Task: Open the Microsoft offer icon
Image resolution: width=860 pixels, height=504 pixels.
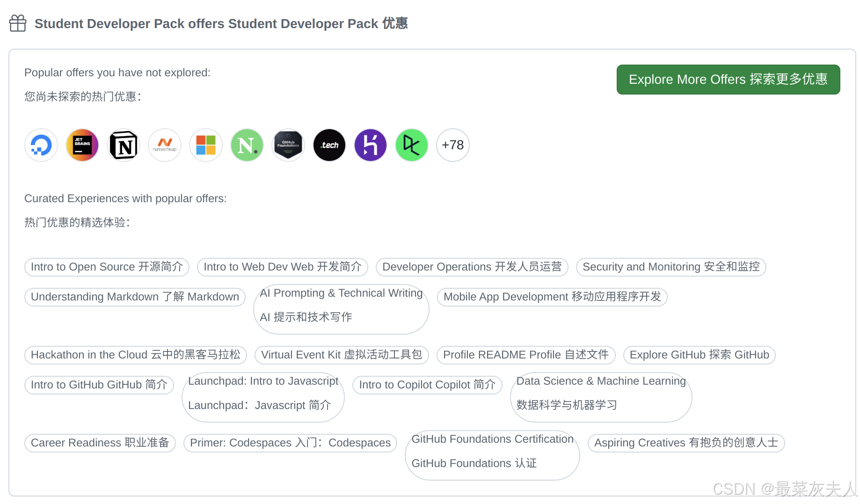Action: click(206, 145)
